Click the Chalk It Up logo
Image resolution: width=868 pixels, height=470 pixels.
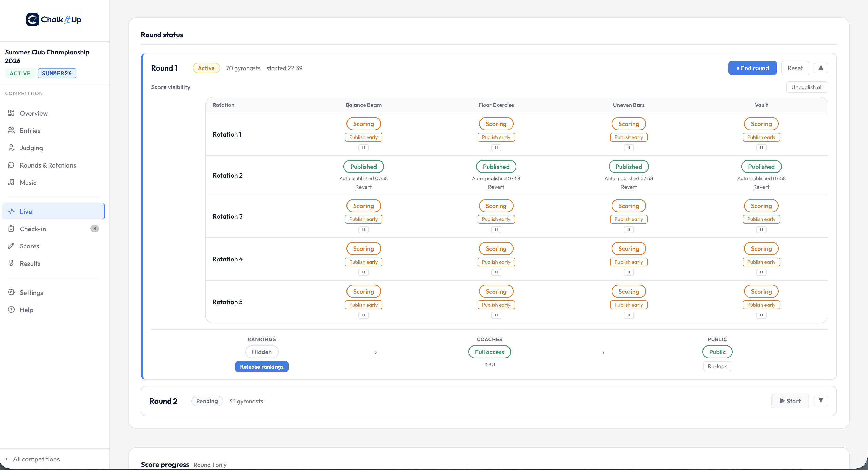(x=54, y=20)
